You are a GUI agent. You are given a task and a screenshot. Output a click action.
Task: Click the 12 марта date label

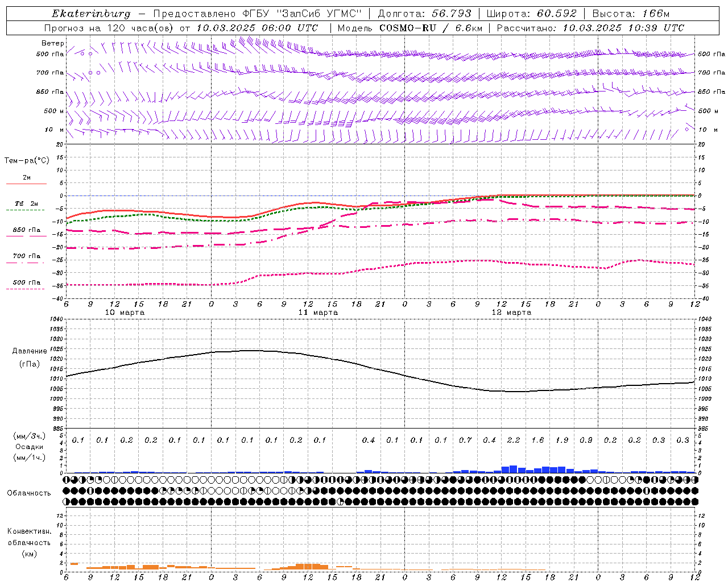coord(511,313)
